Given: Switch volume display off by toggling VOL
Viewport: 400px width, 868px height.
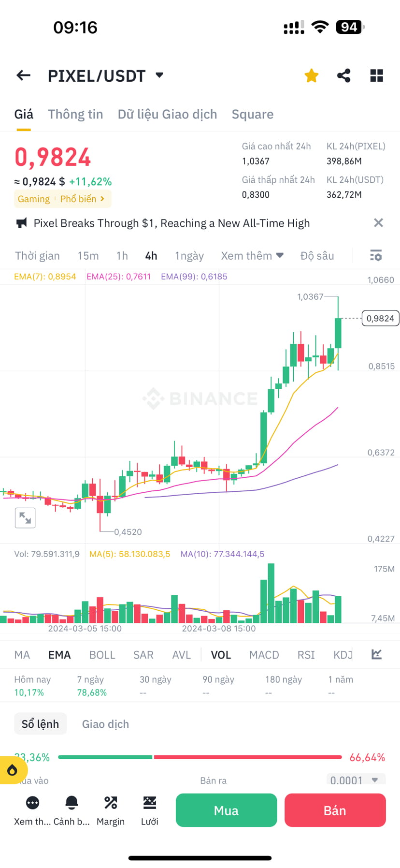Looking at the screenshot, I should 221,654.
